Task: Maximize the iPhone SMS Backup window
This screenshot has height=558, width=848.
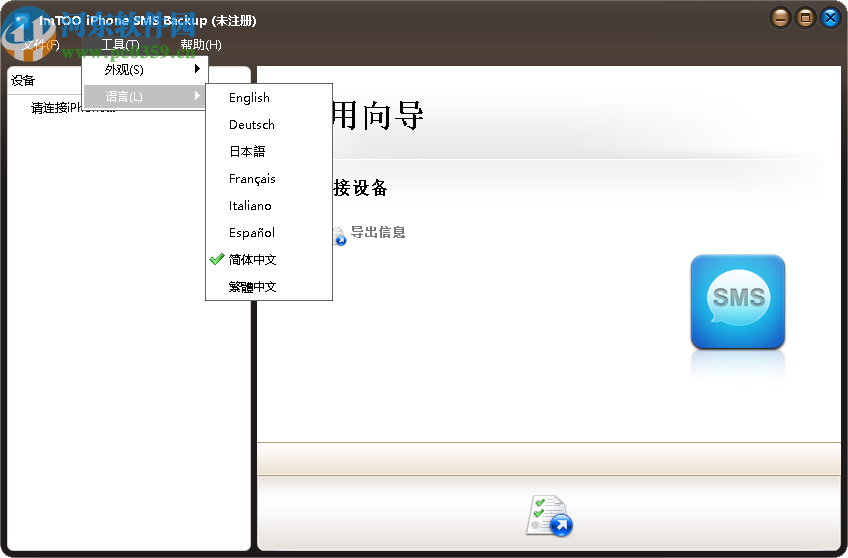Action: [805, 18]
